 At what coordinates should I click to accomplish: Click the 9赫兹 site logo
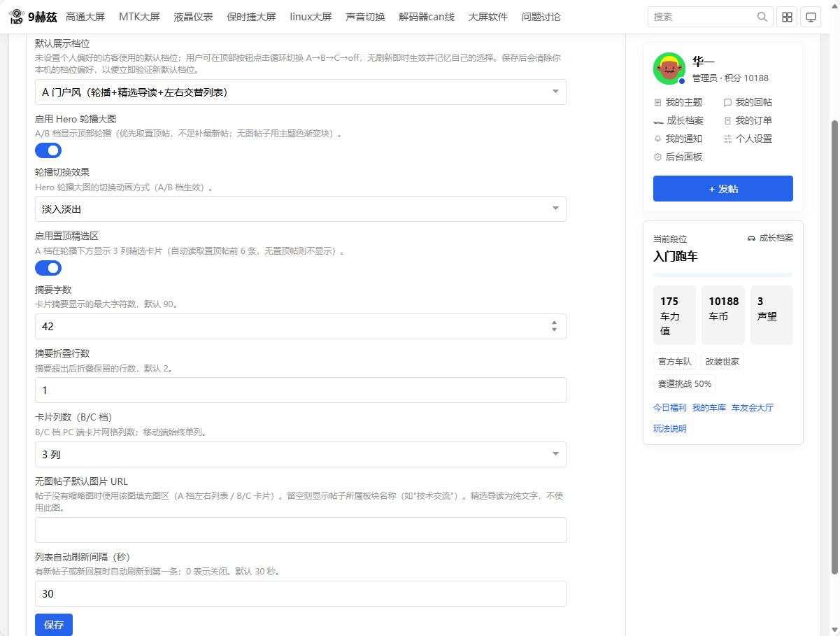tap(32, 17)
